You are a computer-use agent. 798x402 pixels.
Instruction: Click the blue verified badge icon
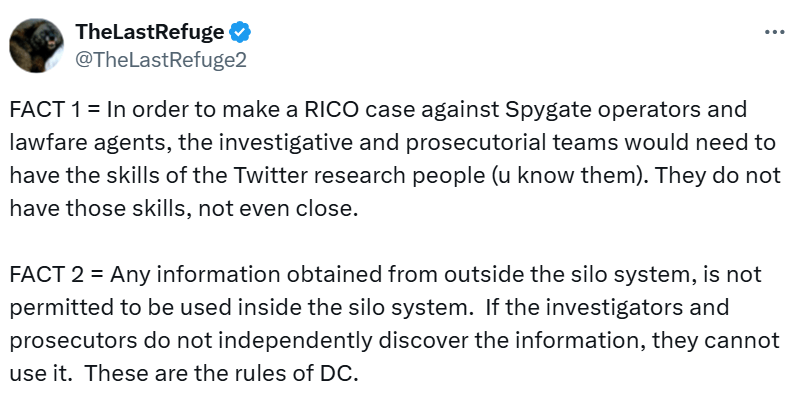(x=238, y=32)
